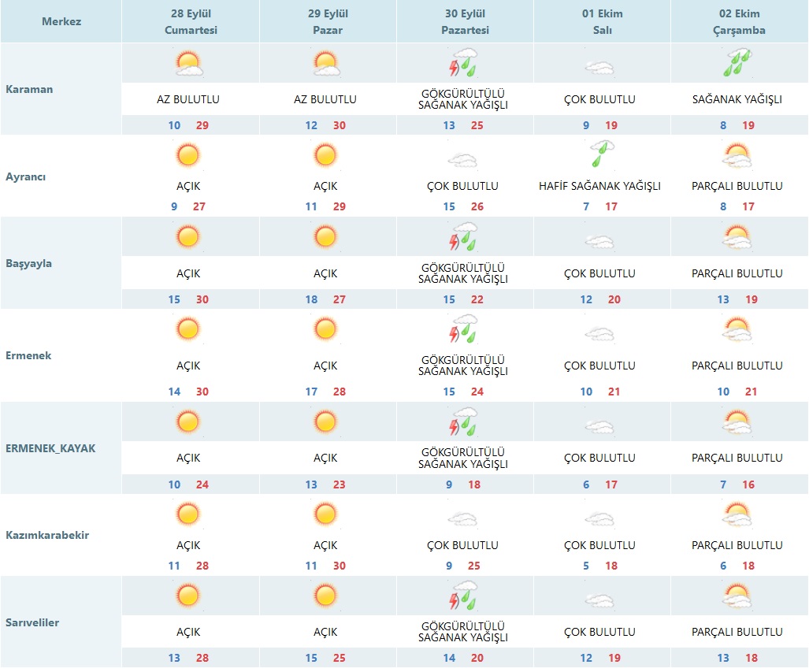Click the Merkez column header

pos(61,21)
